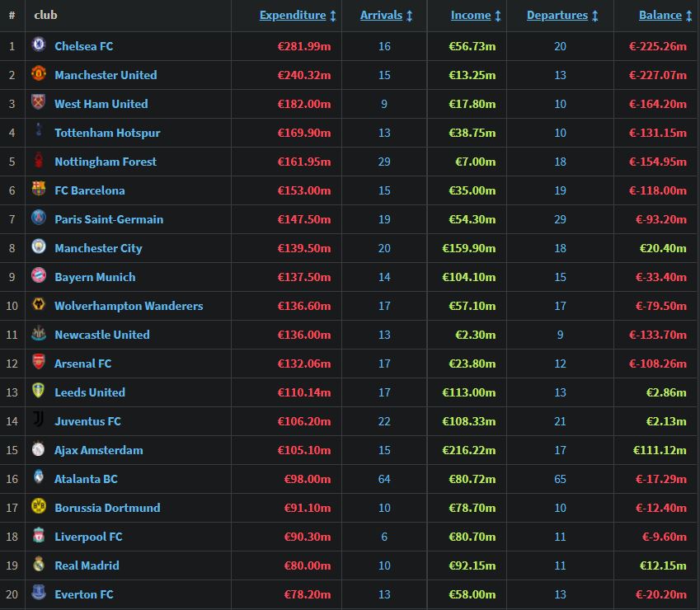
Task: Sort table by Expenditure column
Action: (x=293, y=15)
